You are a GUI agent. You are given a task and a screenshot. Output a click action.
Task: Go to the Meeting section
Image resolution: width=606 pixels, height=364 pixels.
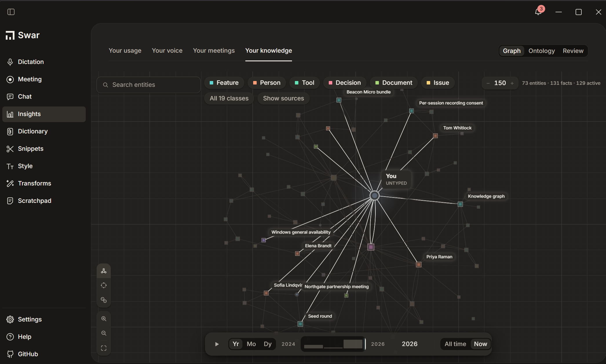[x=44, y=79]
